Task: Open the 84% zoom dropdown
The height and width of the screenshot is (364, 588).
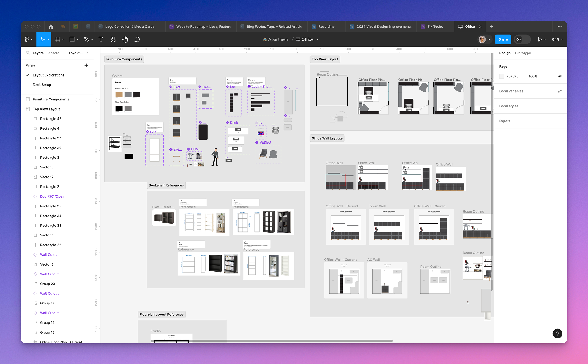Action: click(557, 39)
